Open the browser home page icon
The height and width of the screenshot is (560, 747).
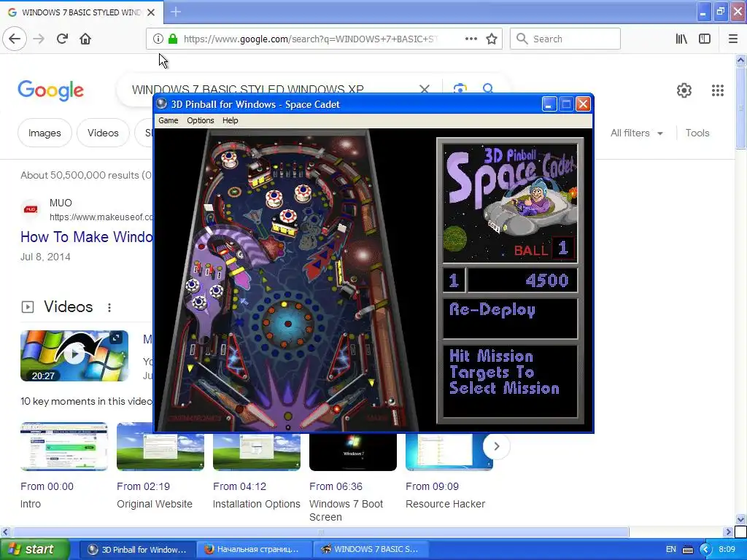coord(85,39)
